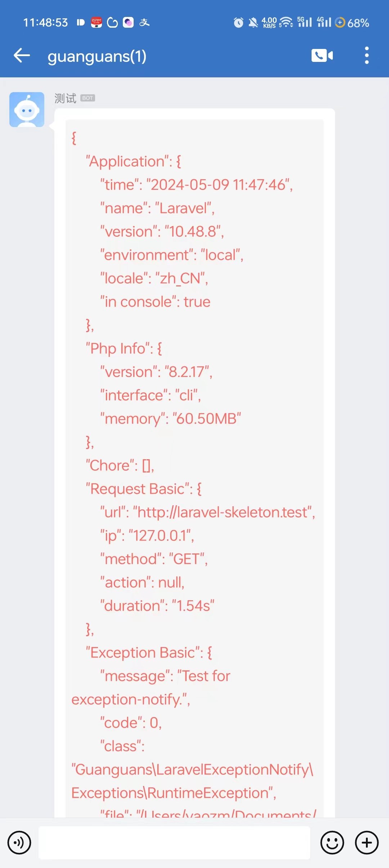Tap the BOT badge label
Image resolution: width=389 pixels, height=868 pixels.
[x=88, y=98]
